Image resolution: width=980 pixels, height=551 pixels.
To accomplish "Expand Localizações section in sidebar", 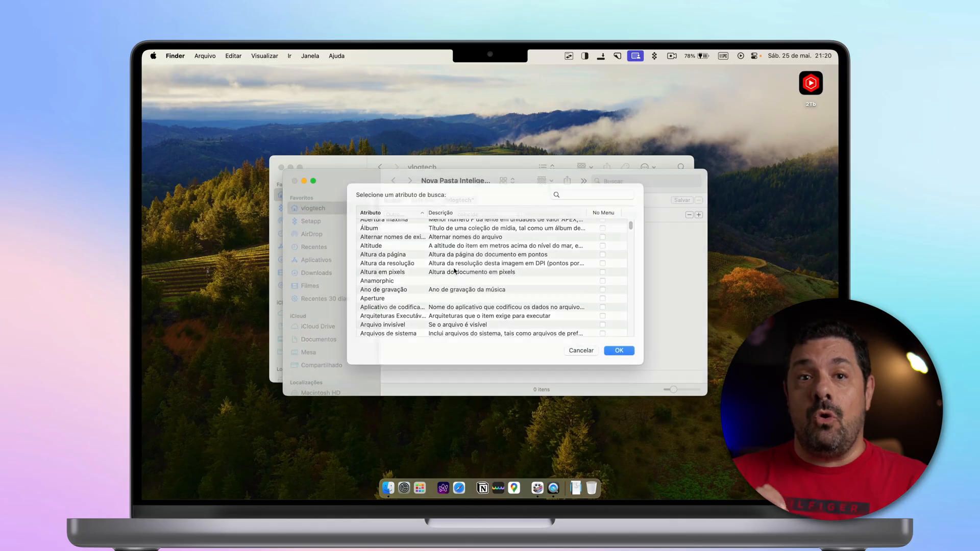I will coord(306,382).
